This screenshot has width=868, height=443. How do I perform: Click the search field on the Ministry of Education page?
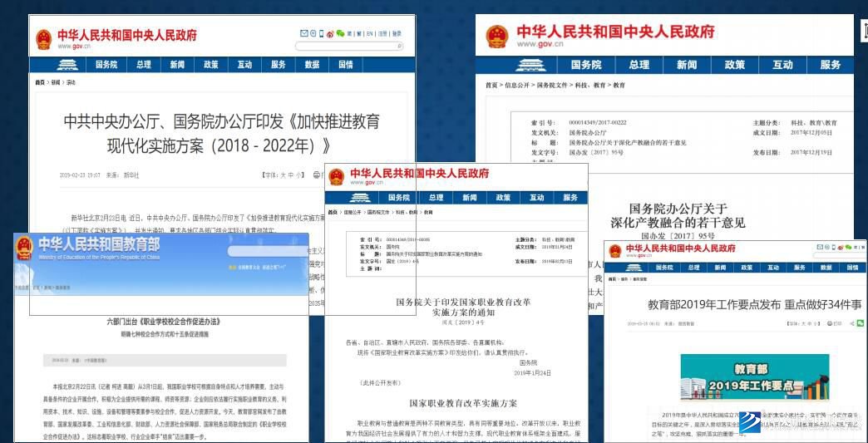click(269, 250)
